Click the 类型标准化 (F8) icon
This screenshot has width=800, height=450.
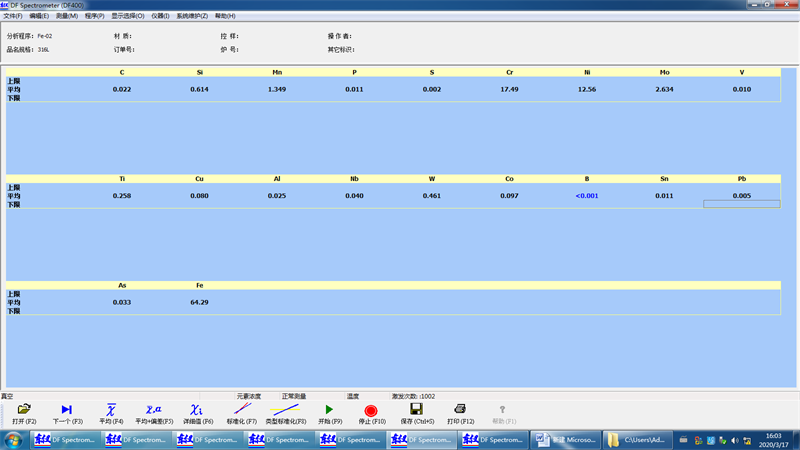coord(286,410)
